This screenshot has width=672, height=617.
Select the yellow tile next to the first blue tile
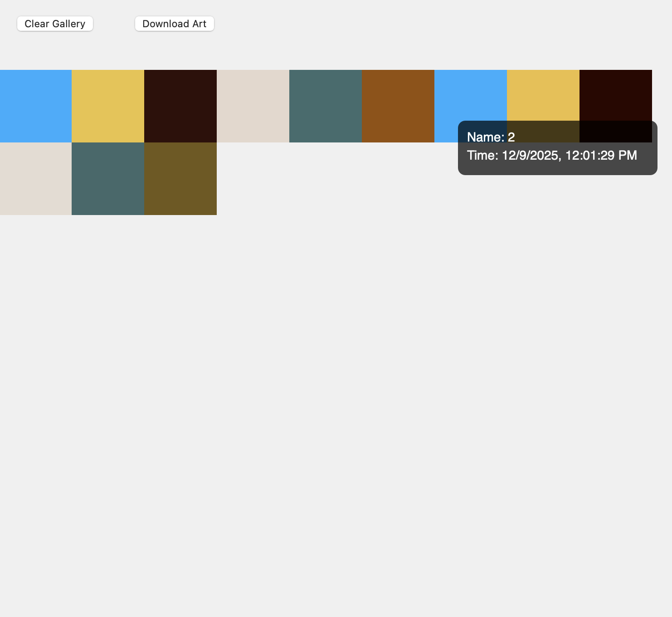point(107,105)
